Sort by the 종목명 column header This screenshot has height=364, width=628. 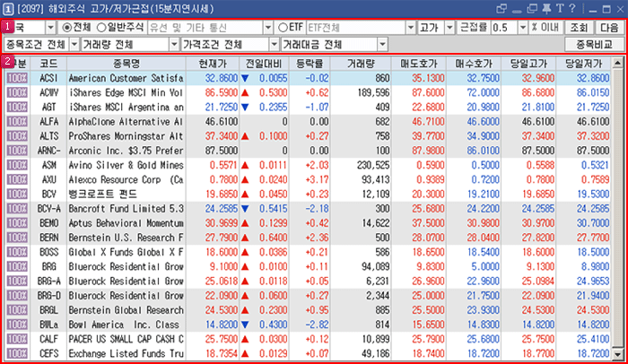coord(126,64)
